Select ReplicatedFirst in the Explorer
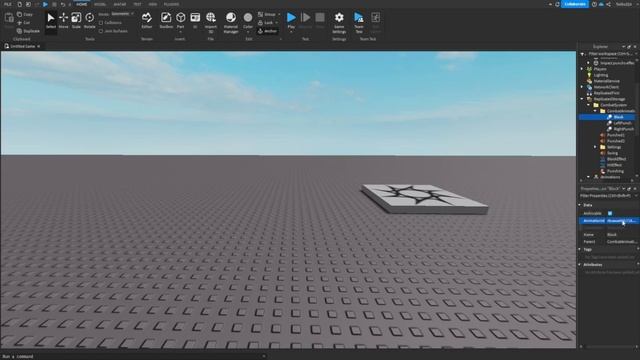The height and width of the screenshot is (360, 640). click(606, 93)
